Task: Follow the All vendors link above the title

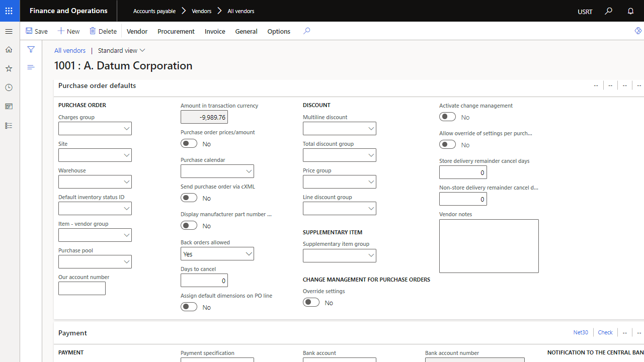Action: click(x=70, y=50)
